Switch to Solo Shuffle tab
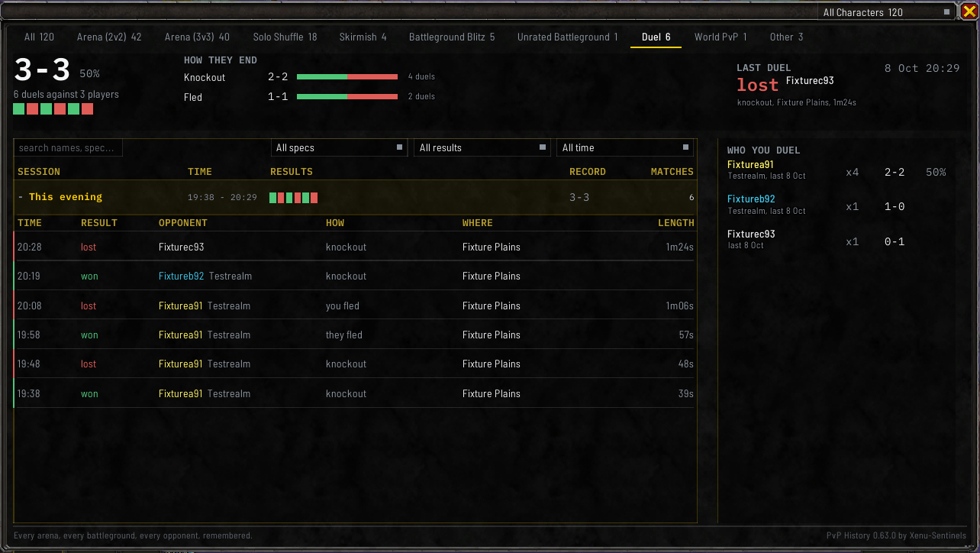The height and width of the screenshot is (553, 980). click(x=285, y=37)
